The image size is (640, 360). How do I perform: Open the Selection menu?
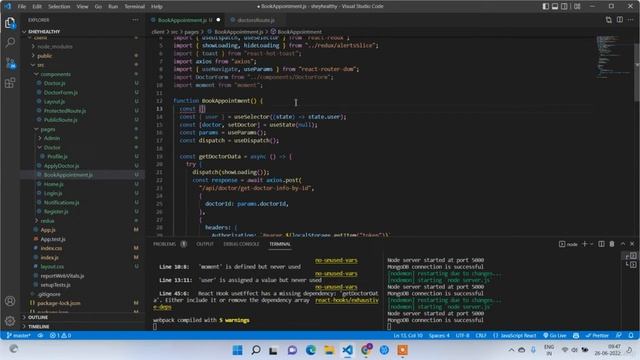[59, 7]
